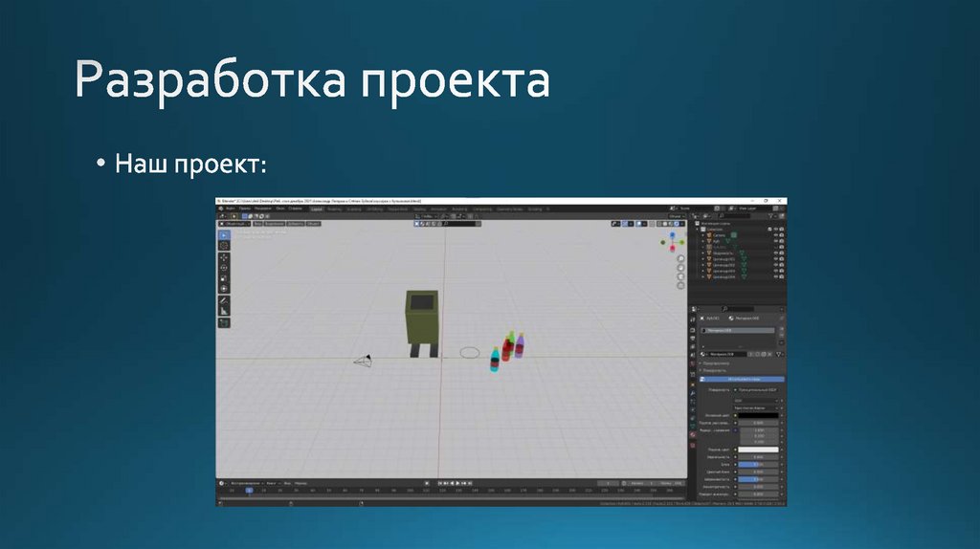The image size is (980, 549).
Task: Open the Add menu in viewport header
Action: point(296,224)
